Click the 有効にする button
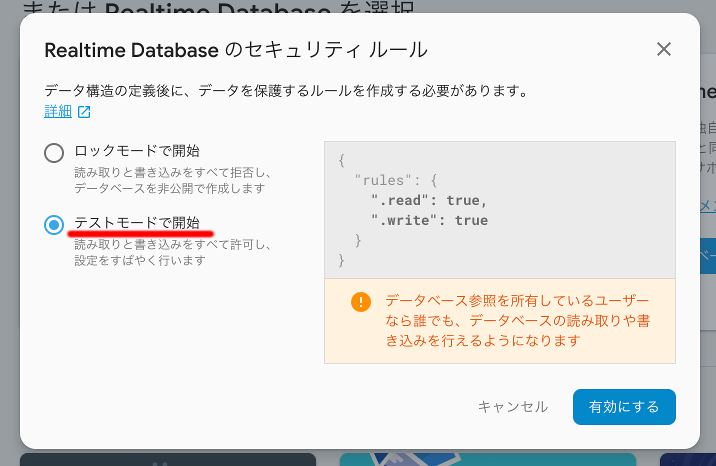Viewport: 716px width, 466px height. [624, 407]
